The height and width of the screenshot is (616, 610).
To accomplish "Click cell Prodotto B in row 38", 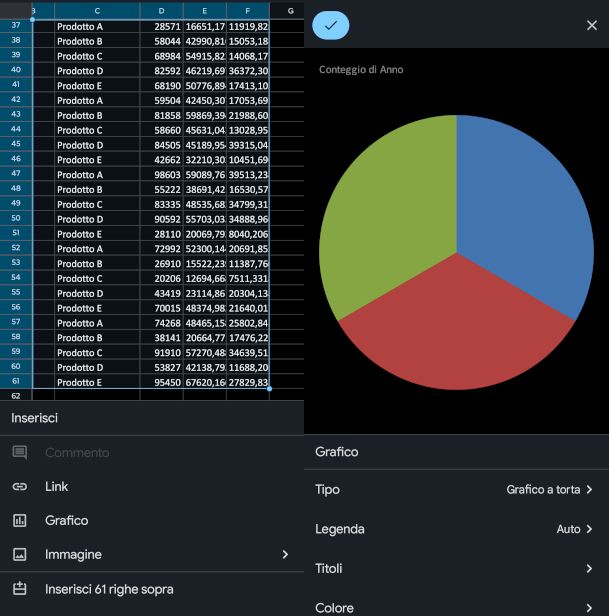I will click(x=97, y=41).
